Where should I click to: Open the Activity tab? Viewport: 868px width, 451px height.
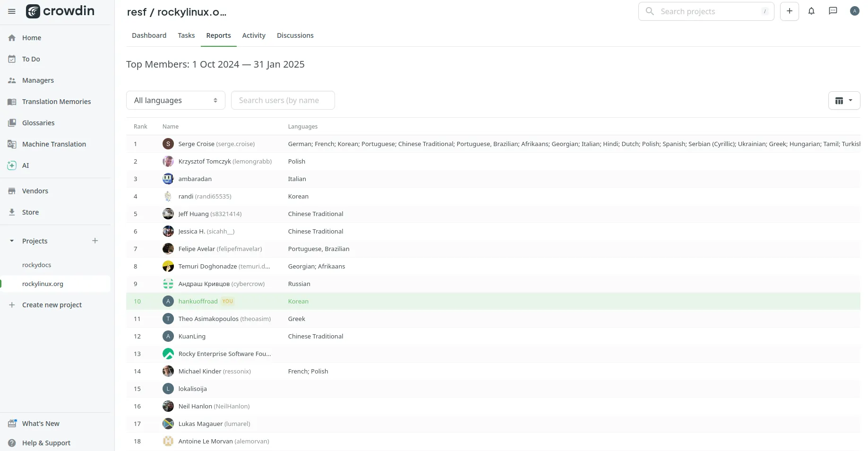click(254, 35)
